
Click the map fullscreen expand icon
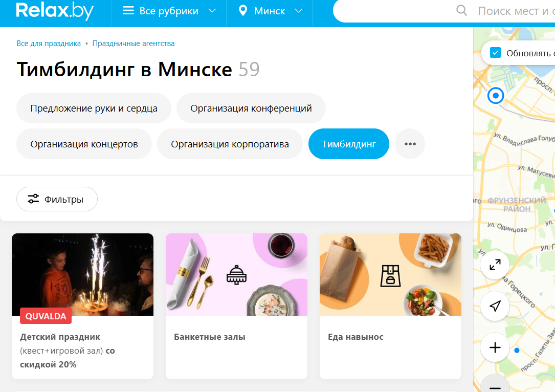tap(495, 265)
